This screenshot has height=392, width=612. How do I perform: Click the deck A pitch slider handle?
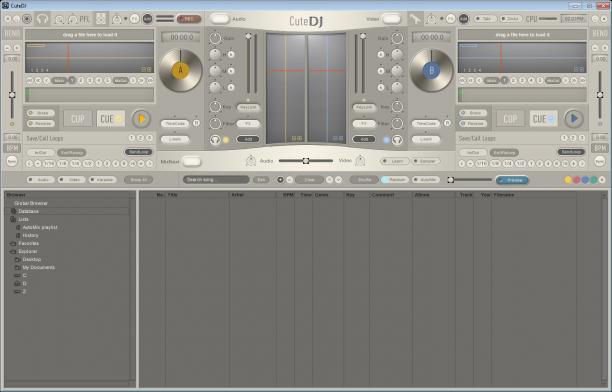[12, 95]
